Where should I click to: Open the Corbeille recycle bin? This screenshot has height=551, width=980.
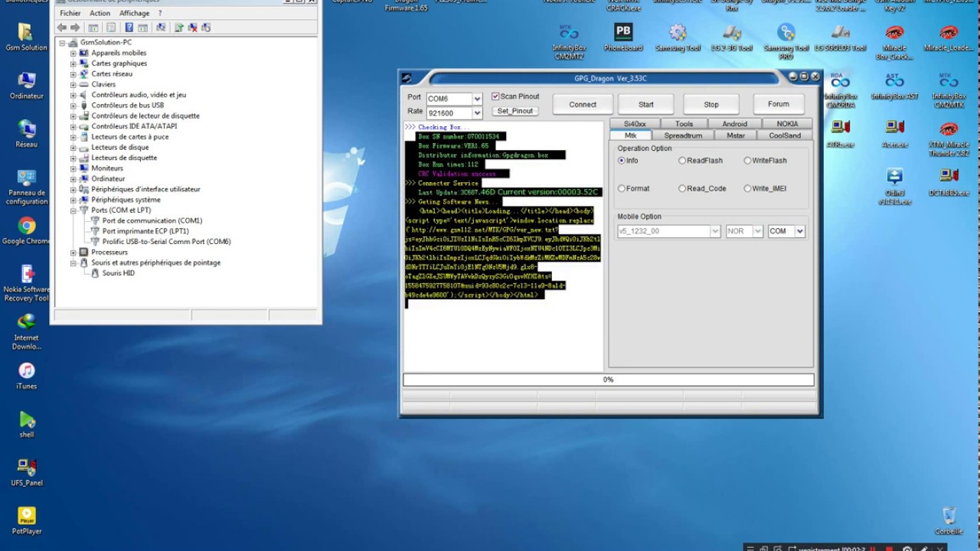[949, 521]
